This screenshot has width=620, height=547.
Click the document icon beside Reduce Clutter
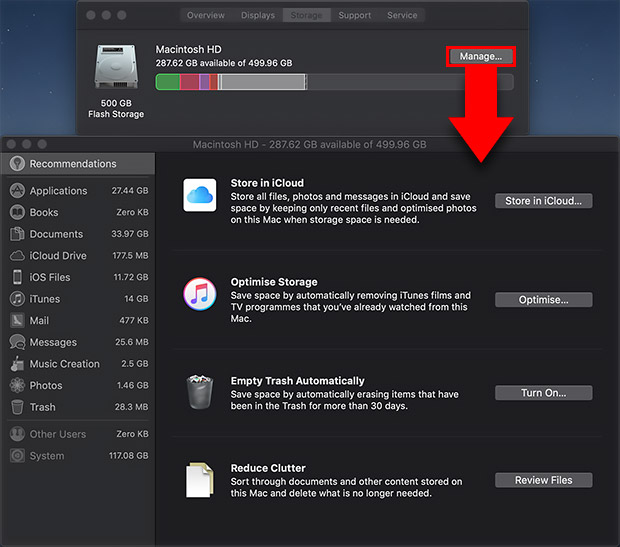coord(200,480)
